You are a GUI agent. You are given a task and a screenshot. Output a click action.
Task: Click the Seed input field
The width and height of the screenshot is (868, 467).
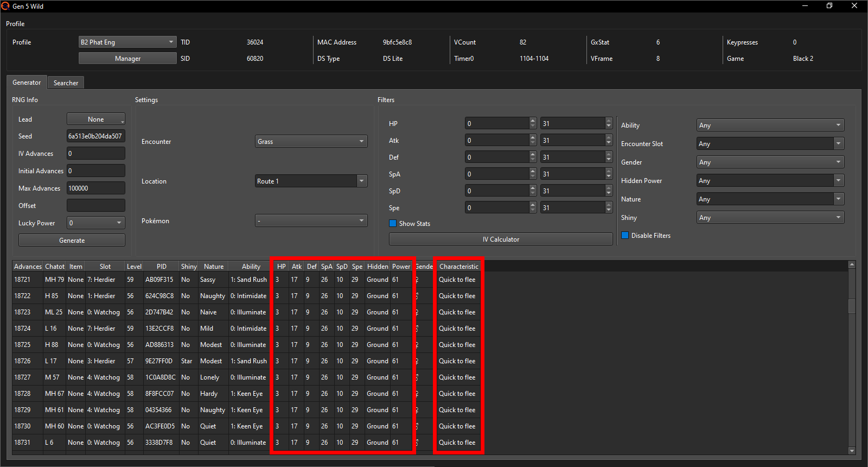95,136
